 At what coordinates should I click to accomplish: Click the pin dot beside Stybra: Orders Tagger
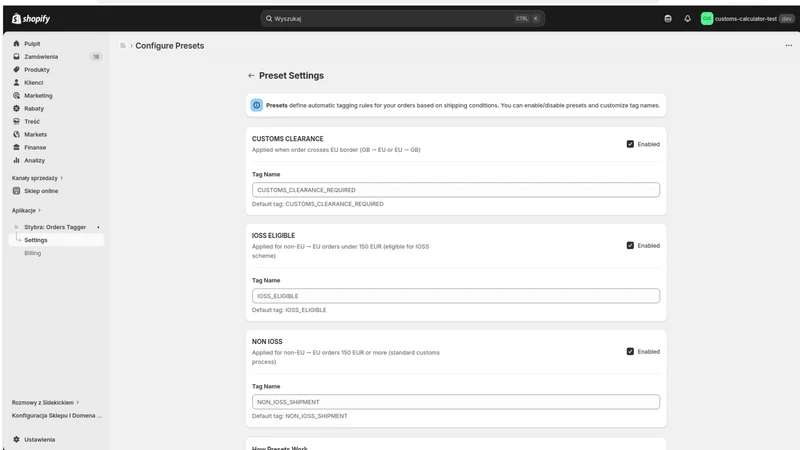[98, 227]
